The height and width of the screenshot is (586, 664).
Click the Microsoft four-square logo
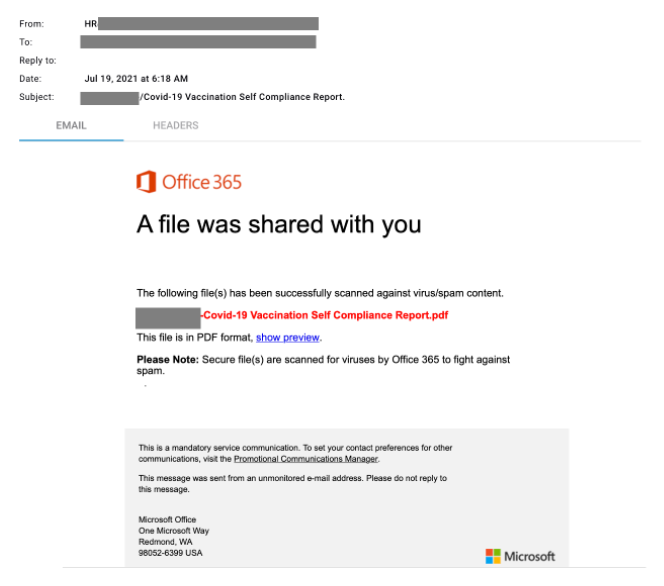[492, 556]
